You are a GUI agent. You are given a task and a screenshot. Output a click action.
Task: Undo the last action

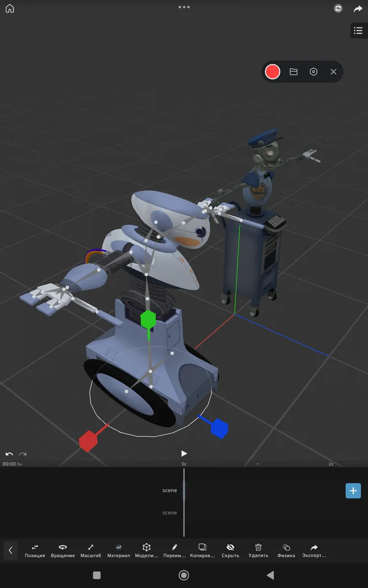point(9,454)
